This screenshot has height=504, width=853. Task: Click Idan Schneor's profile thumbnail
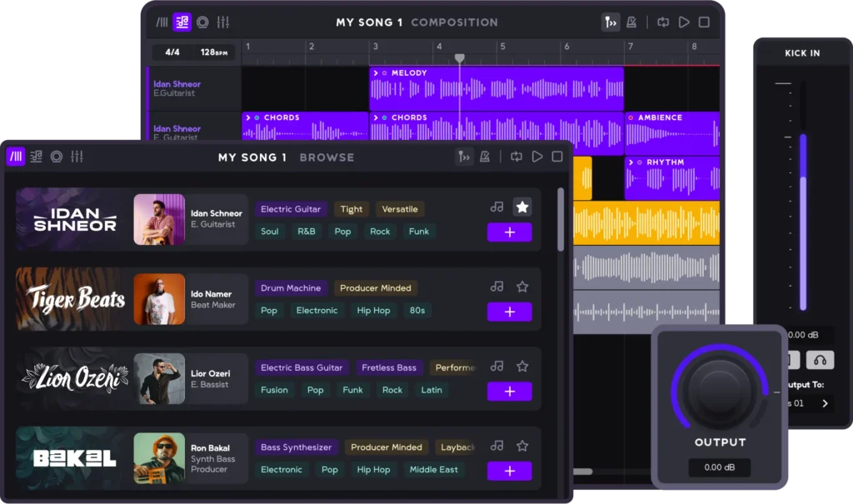coord(160,221)
